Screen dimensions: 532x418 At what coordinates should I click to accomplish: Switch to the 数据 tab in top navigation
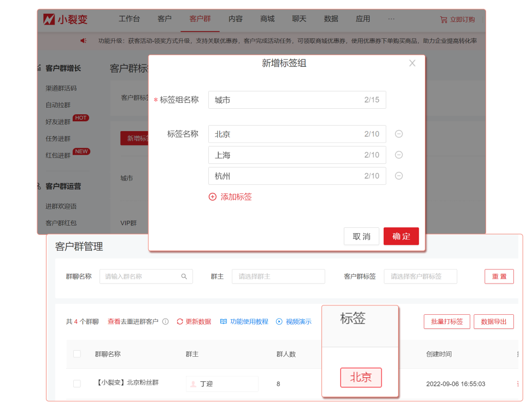pos(331,19)
